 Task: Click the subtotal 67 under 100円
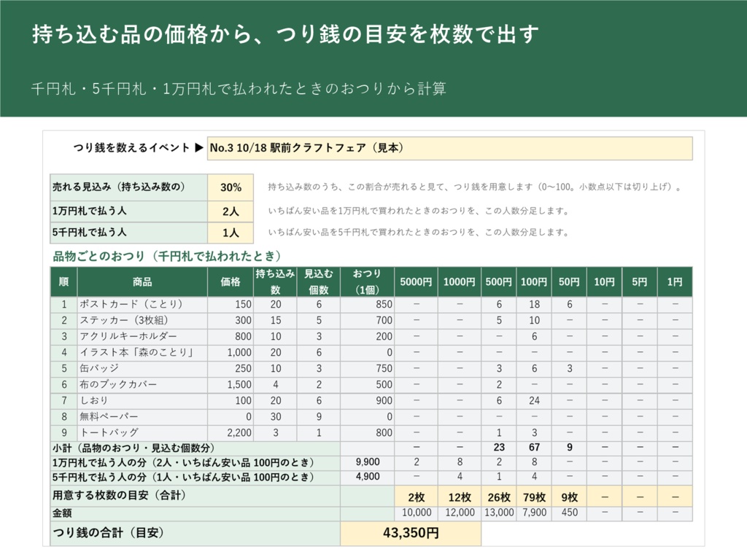534,448
